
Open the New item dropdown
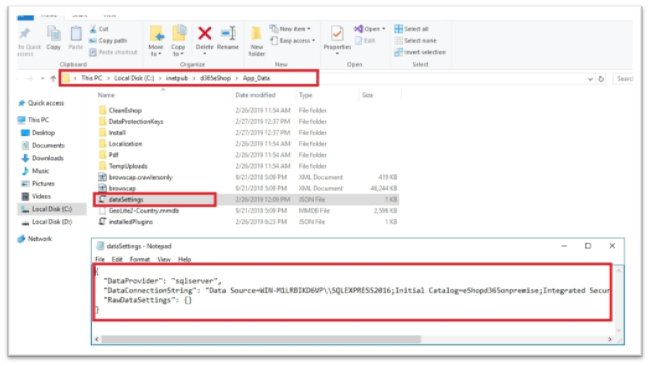(290, 29)
